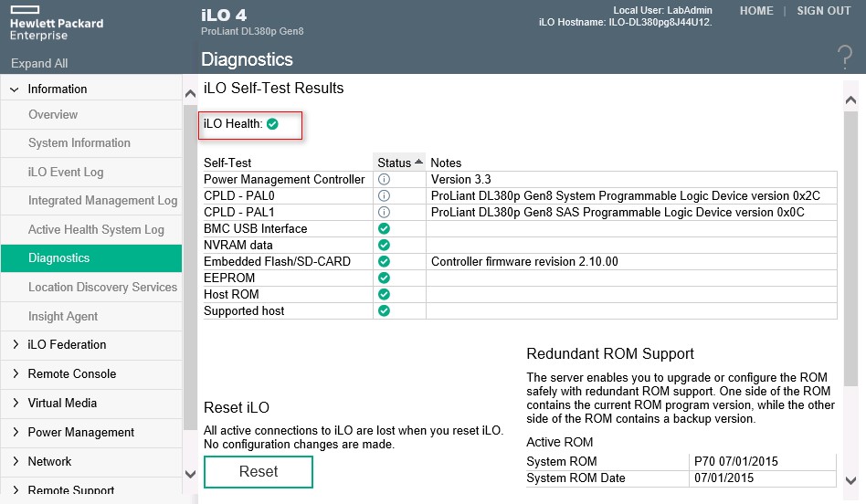Click main content scroll down arrow
The width and height of the screenshot is (866, 504).
point(851,481)
